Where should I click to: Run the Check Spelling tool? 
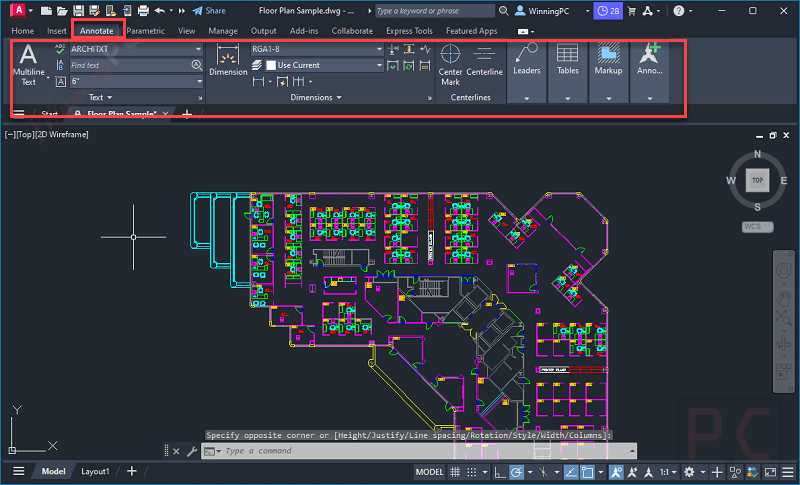click(x=60, y=49)
